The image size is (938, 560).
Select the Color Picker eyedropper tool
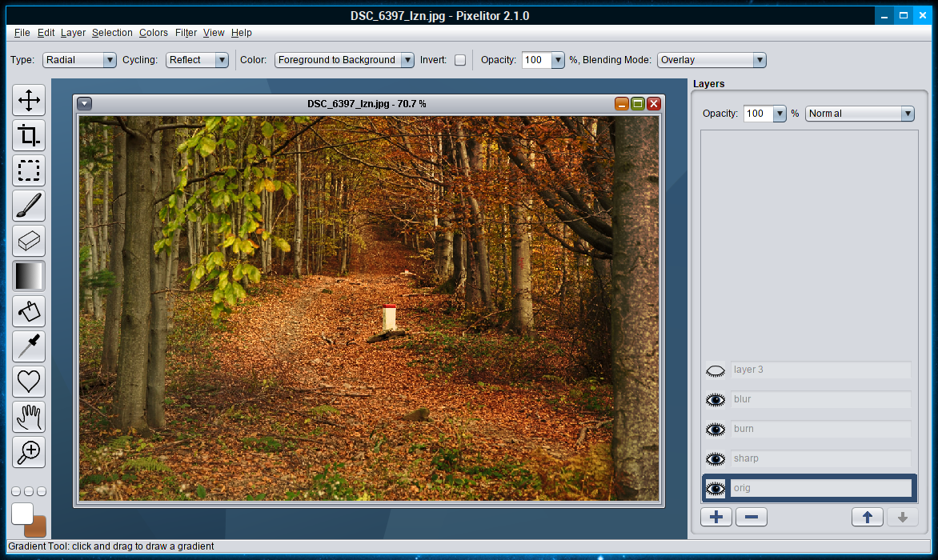[x=29, y=346]
